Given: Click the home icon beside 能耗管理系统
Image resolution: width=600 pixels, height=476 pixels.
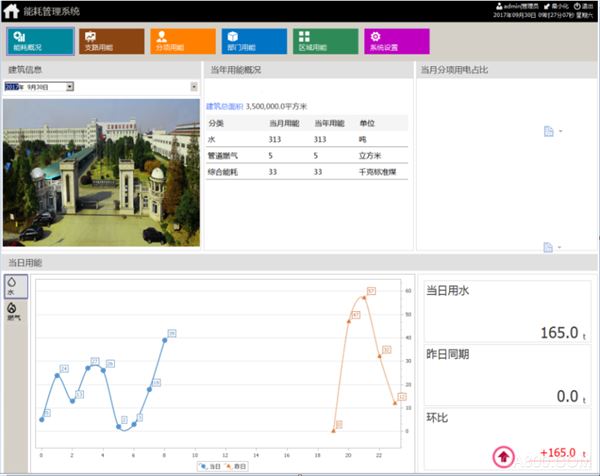Looking at the screenshot, I should point(11,11).
